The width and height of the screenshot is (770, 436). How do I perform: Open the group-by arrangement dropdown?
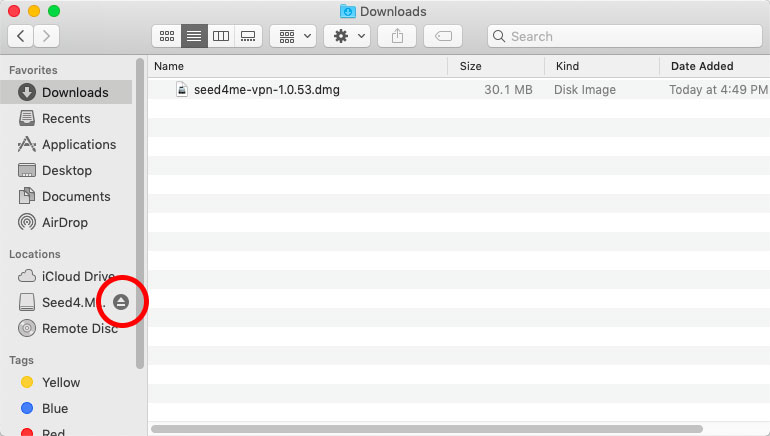[x=295, y=36]
